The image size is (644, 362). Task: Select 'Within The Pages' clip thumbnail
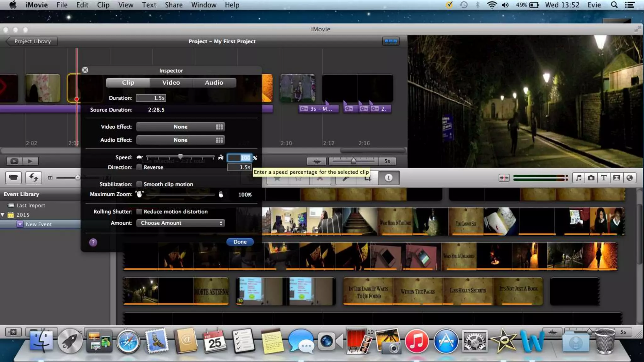point(418,292)
